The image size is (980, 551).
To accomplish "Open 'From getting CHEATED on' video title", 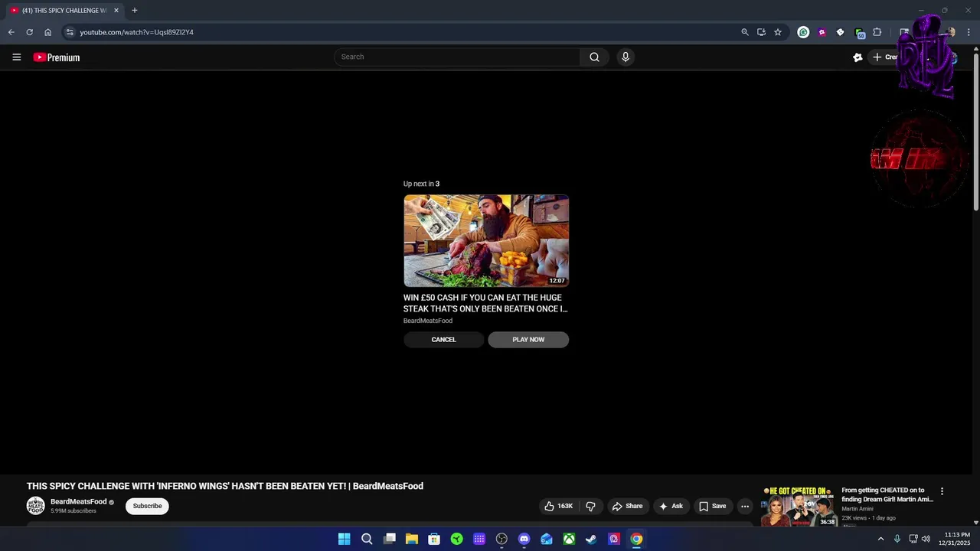I will [887, 494].
